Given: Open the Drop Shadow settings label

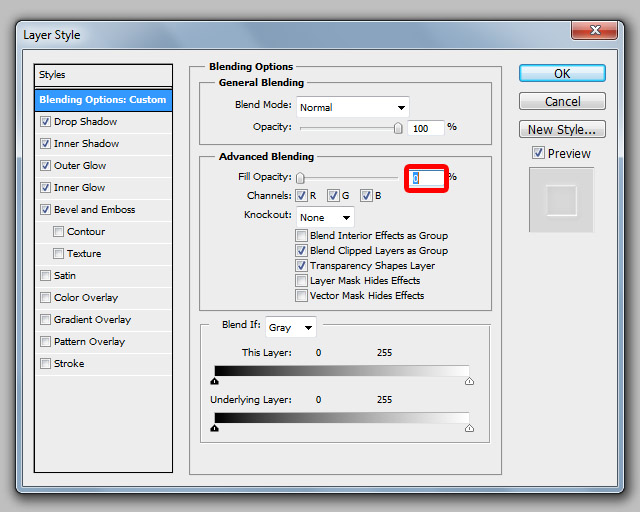Looking at the screenshot, I should click(86, 122).
